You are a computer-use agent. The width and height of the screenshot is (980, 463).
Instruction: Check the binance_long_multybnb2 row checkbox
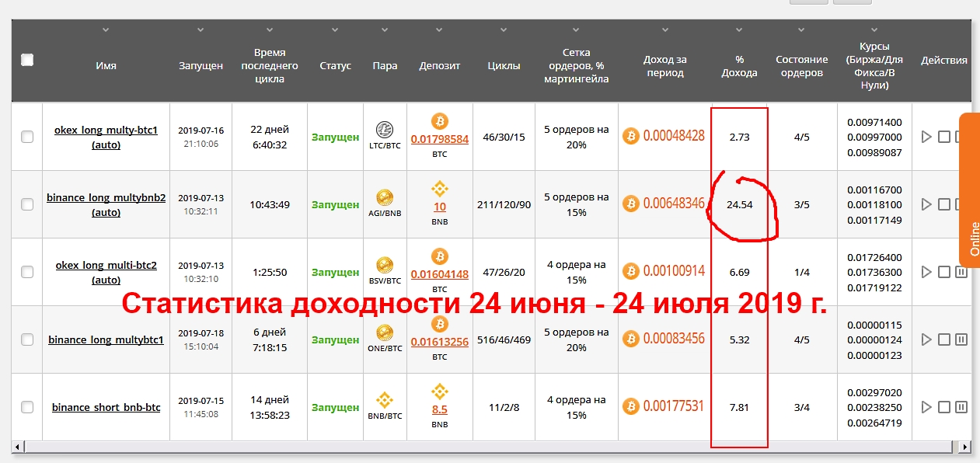tap(27, 204)
